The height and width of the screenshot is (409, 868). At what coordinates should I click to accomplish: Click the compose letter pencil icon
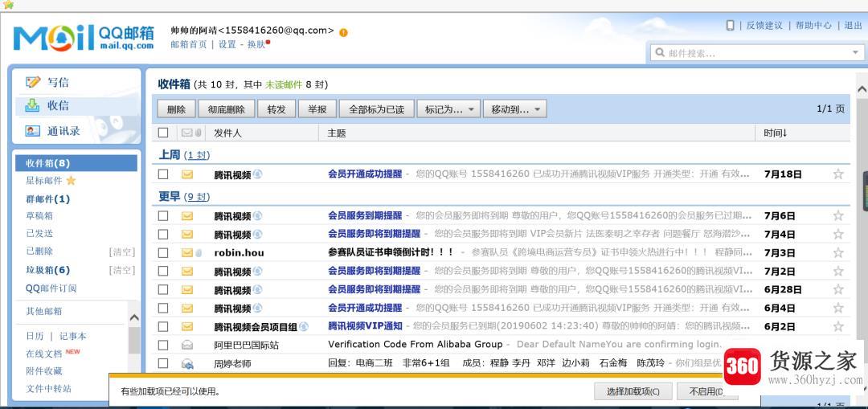(33, 82)
